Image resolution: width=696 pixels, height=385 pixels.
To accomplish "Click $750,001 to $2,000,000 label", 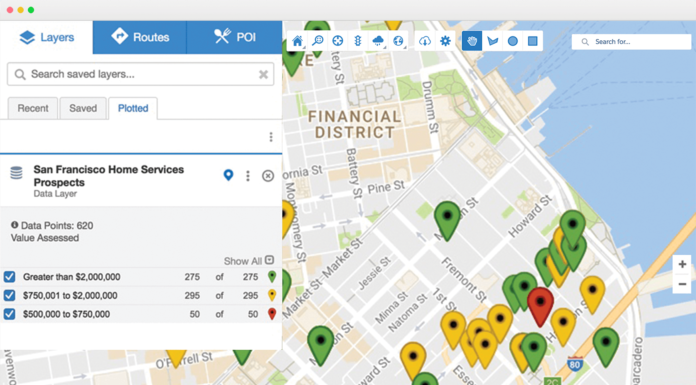I will tap(70, 296).
